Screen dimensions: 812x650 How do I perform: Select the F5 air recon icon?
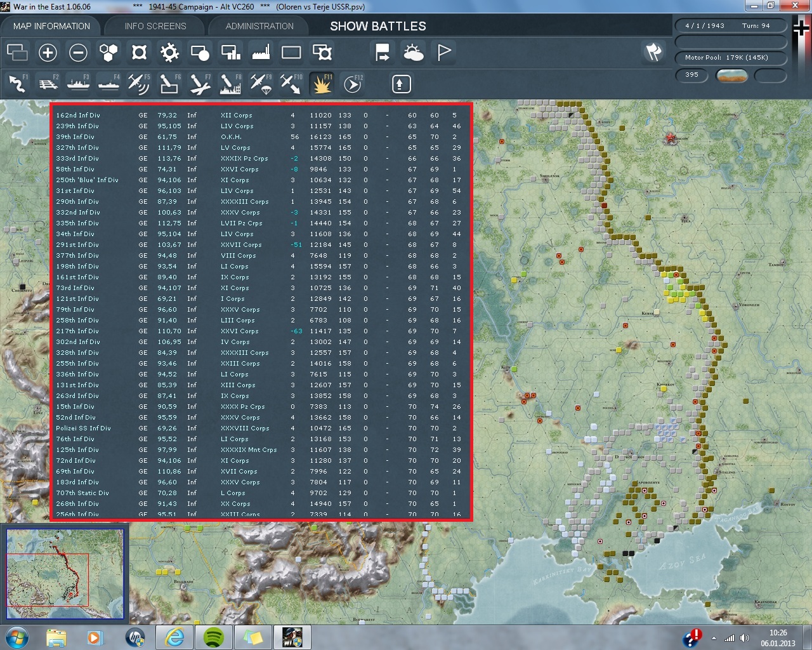[x=139, y=84]
